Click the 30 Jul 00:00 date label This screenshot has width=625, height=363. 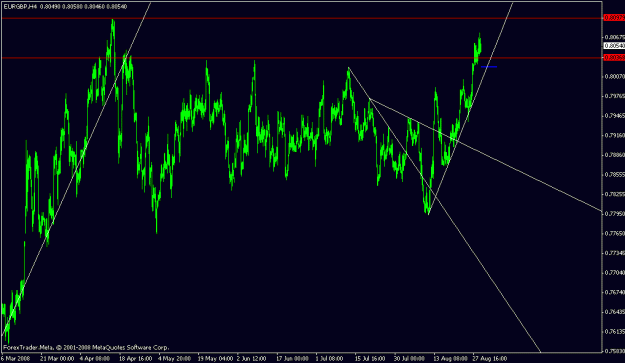click(410, 358)
